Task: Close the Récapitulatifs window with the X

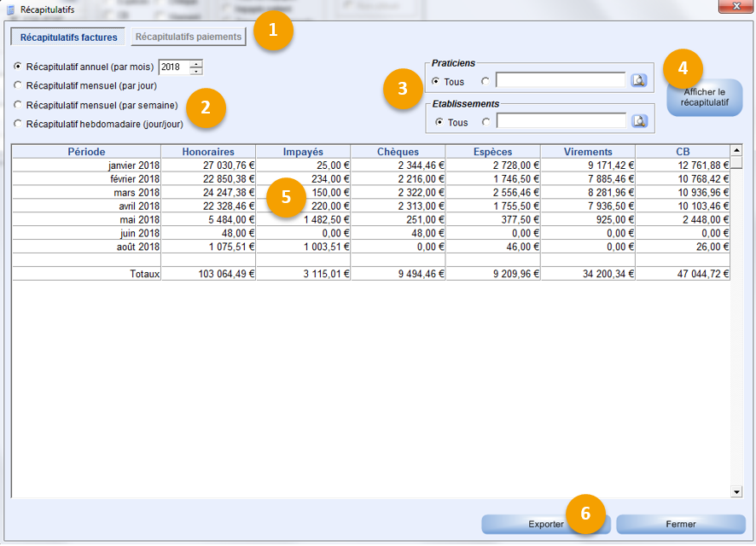Action: (736, 6)
